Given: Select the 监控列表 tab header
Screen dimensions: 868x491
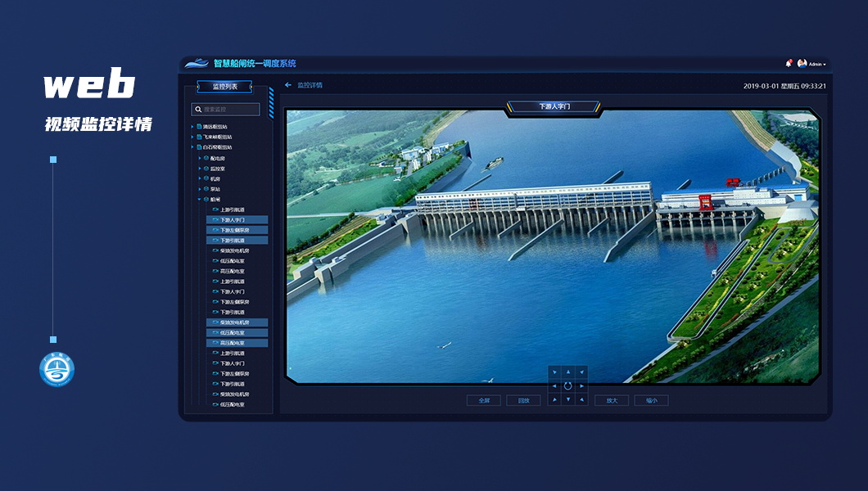Looking at the screenshot, I should point(224,86).
